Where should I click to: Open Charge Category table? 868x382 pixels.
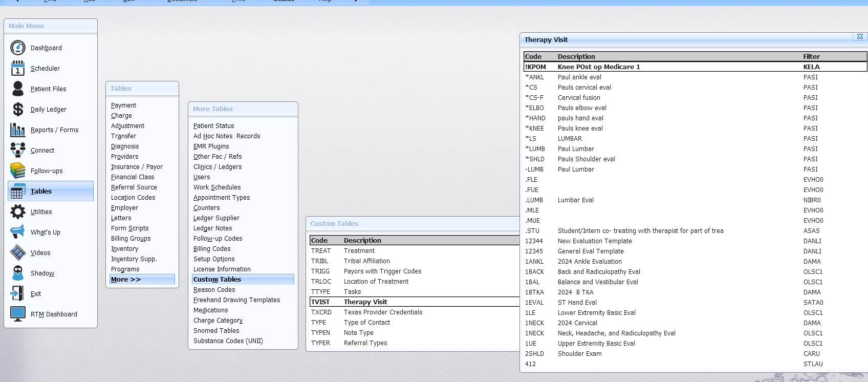(x=218, y=320)
